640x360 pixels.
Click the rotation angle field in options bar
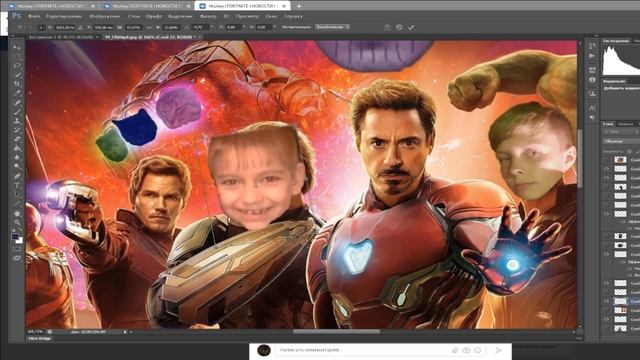click(200, 27)
